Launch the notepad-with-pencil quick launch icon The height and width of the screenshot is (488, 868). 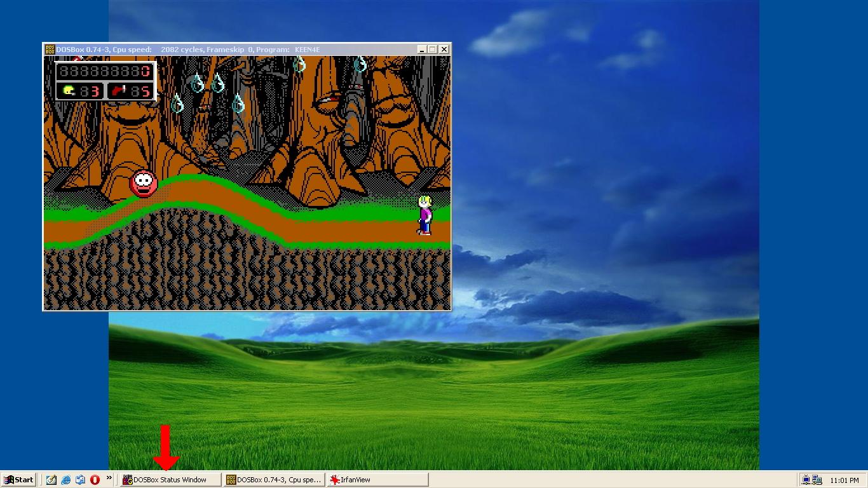pyautogui.click(x=51, y=480)
